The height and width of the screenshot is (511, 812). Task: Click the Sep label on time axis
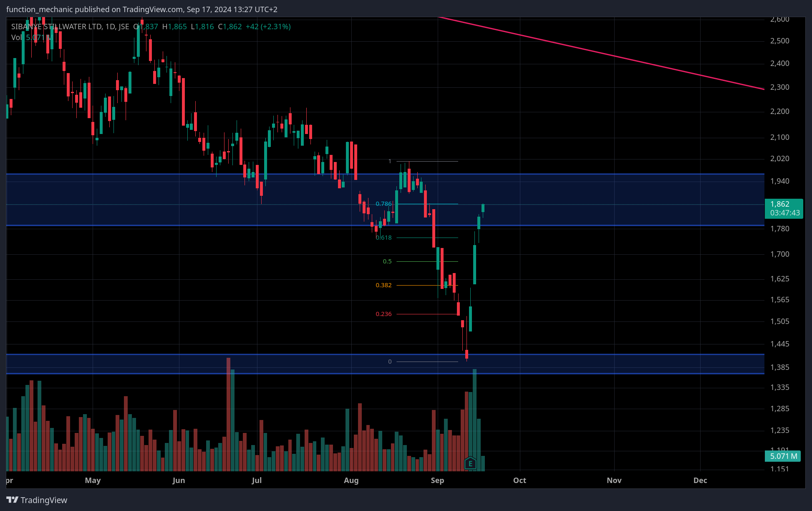point(437,480)
